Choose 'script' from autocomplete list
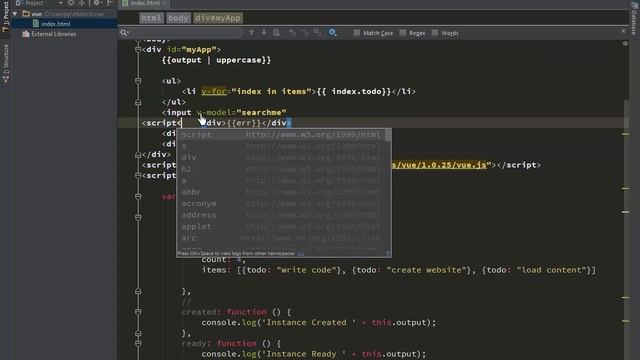The image size is (640, 360). (282, 134)
